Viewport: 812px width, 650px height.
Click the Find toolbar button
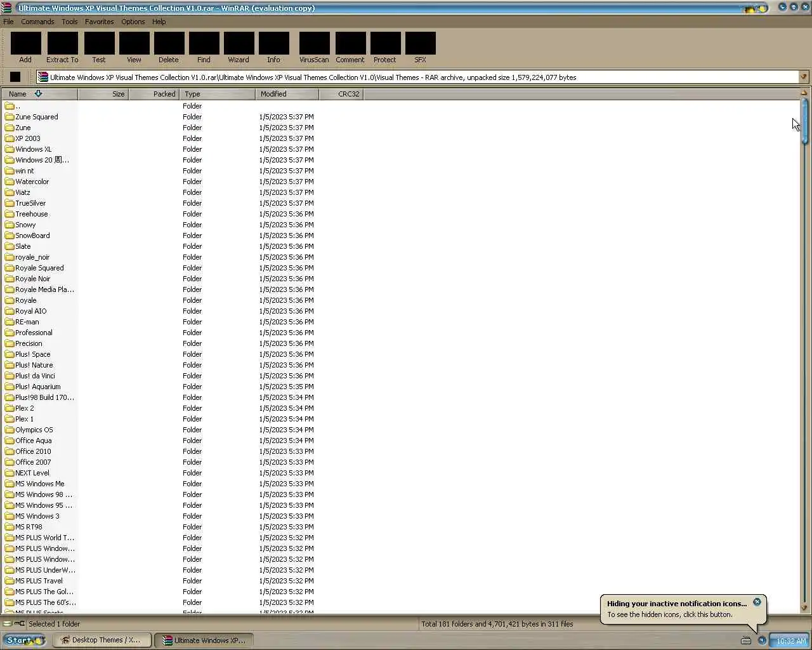[x=204, y=48]
